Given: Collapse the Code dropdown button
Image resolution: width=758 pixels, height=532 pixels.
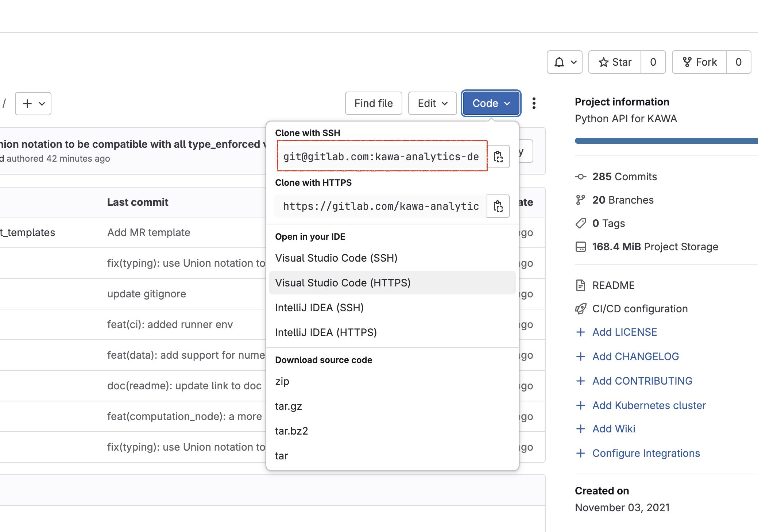Looking at the screenshot, I should [491, 103].
